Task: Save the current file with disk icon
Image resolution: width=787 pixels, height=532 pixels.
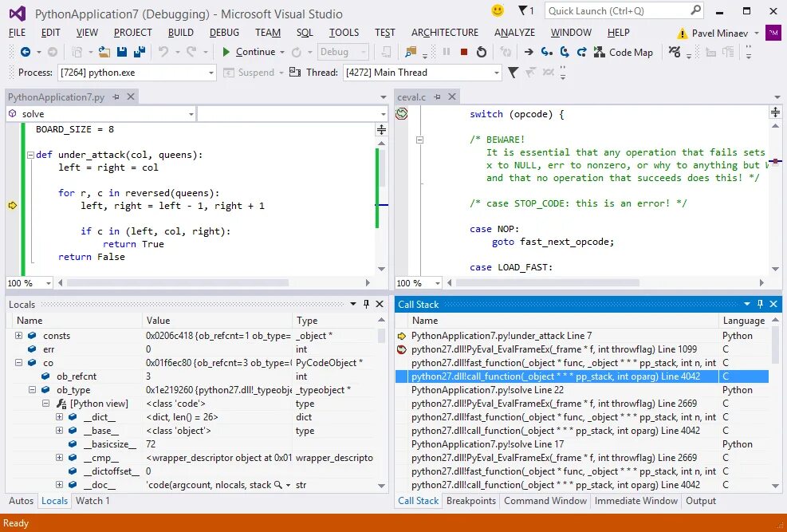Action: (121, 52)
